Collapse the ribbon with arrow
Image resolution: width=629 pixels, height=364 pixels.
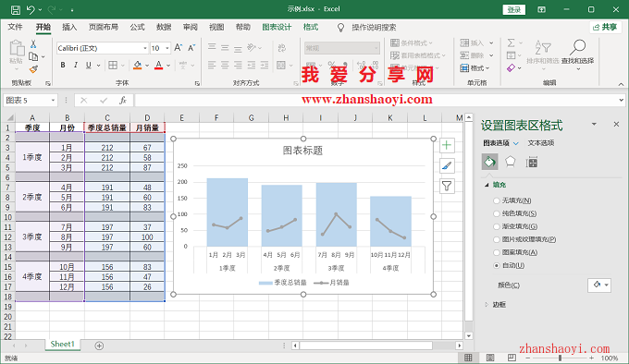[x=621, y=84]
